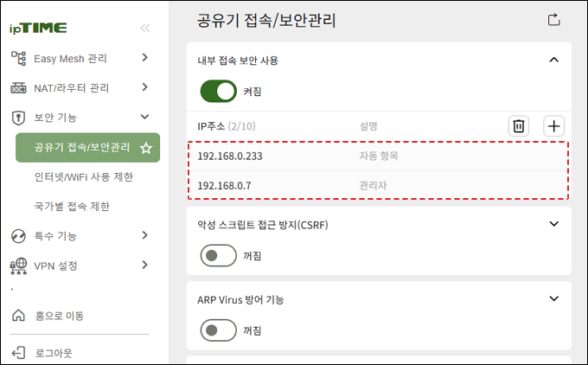Expand the NAT/라우터 관리 menu arrow
The height and width of the screenshot is (365, 588).
(x=145, y=87)
